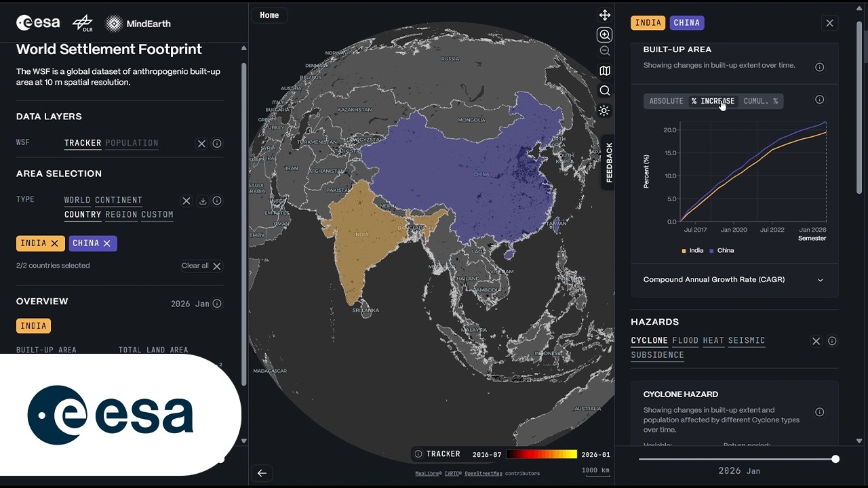Select the Tracker data layer
The image size is (868, 488).
click(x=83, y=143)
